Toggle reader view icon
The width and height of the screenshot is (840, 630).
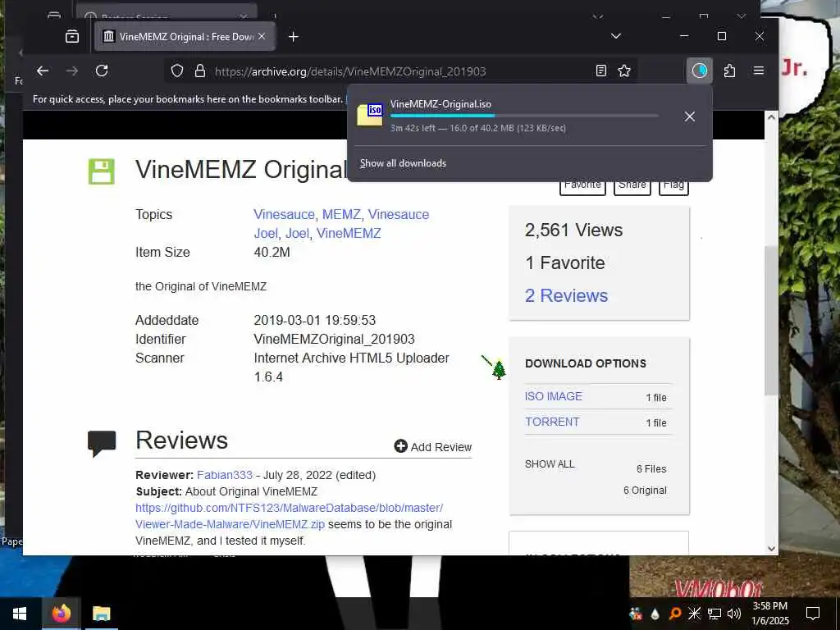[601, 71]
